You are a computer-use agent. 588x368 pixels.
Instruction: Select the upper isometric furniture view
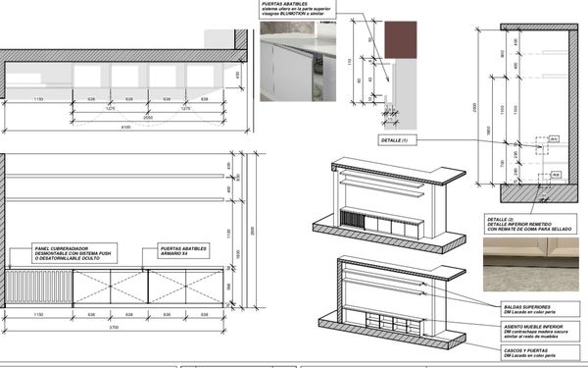(x=389, y=205)
